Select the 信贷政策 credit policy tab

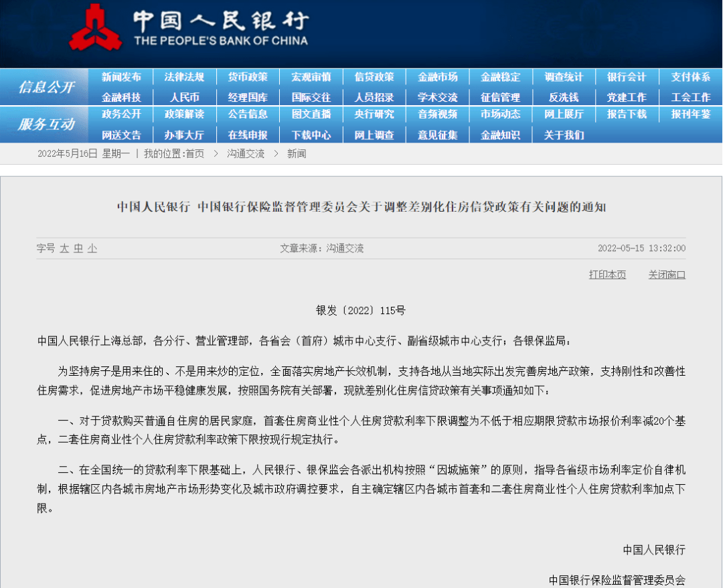coord(374,77)
